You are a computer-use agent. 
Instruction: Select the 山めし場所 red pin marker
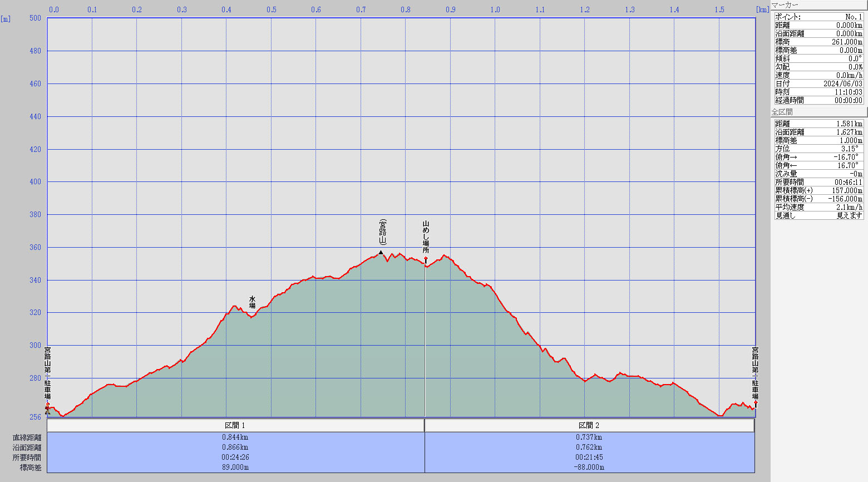click(426, 259)
